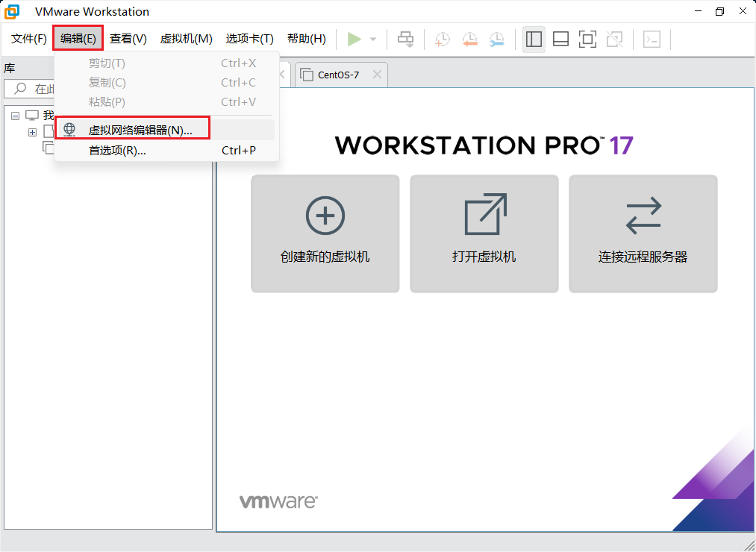Enter full screen mode icon
This screenshot has width=756, height=552.
click(x=588, y=39)
